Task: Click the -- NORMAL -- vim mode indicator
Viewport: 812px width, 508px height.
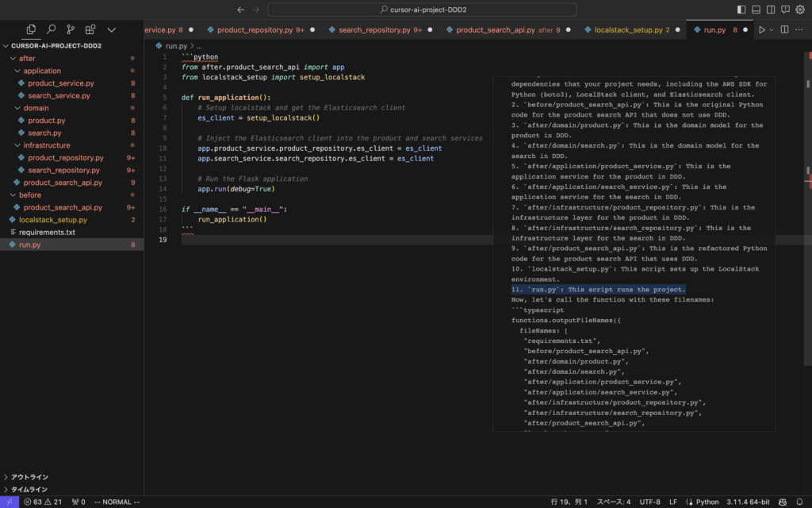Action: tap(117, 502)
